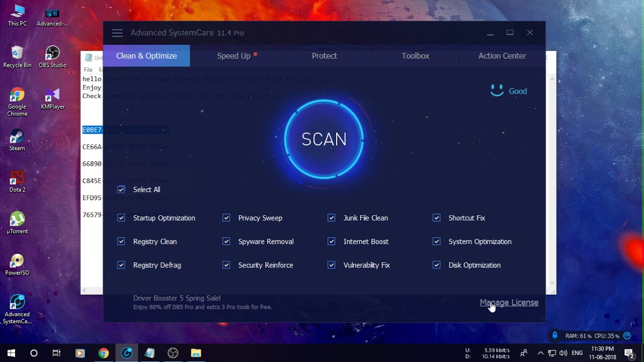
Task: Open the File menu in Notepad
Action: [x=88, y=70]
